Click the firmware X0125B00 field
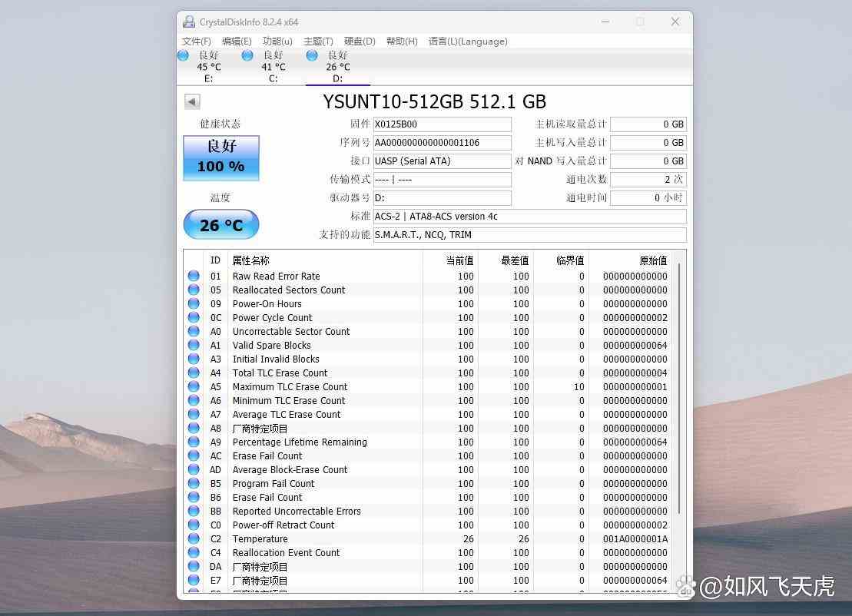The height and width of the screenshot is (616, 852). point(442,124)
